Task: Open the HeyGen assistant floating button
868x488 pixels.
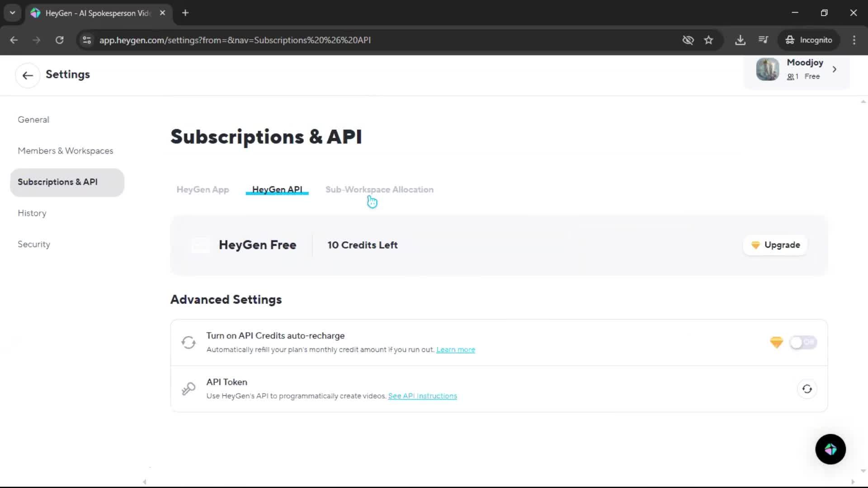Action: (830, 449)
